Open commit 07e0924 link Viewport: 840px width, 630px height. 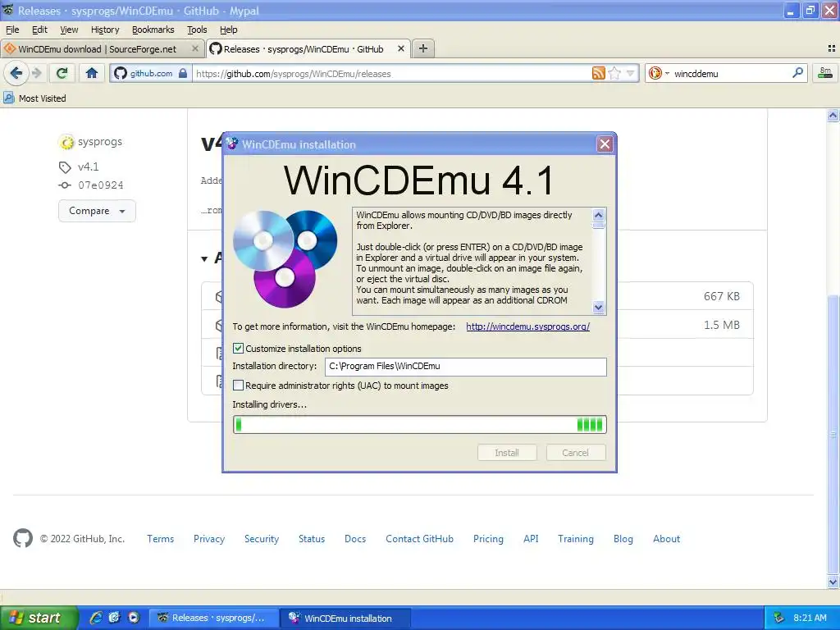point(101,185)
